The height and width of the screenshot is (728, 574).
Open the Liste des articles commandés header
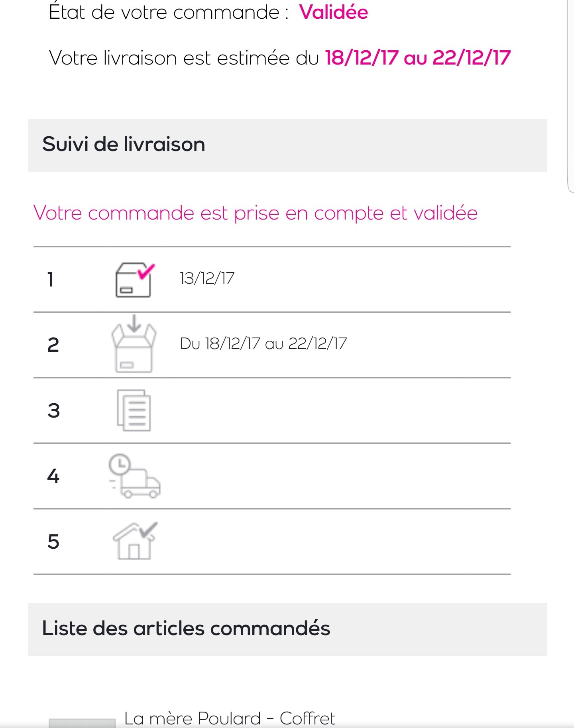287,629
